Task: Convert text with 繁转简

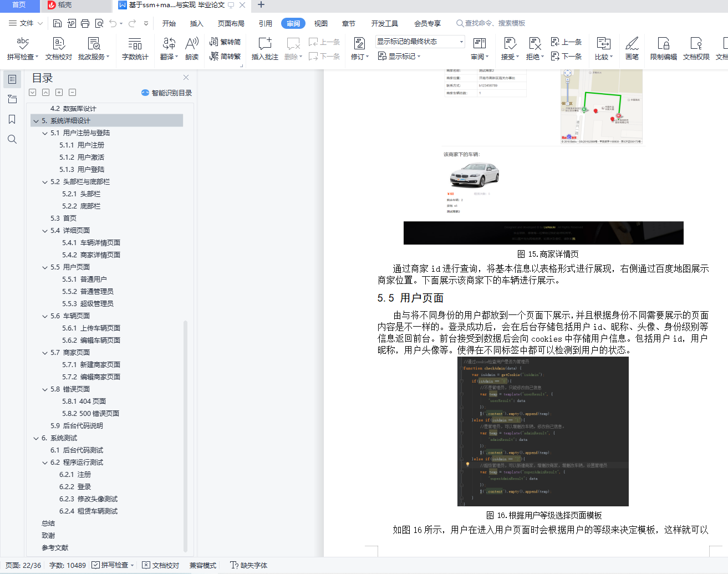Action: point(225,42)
